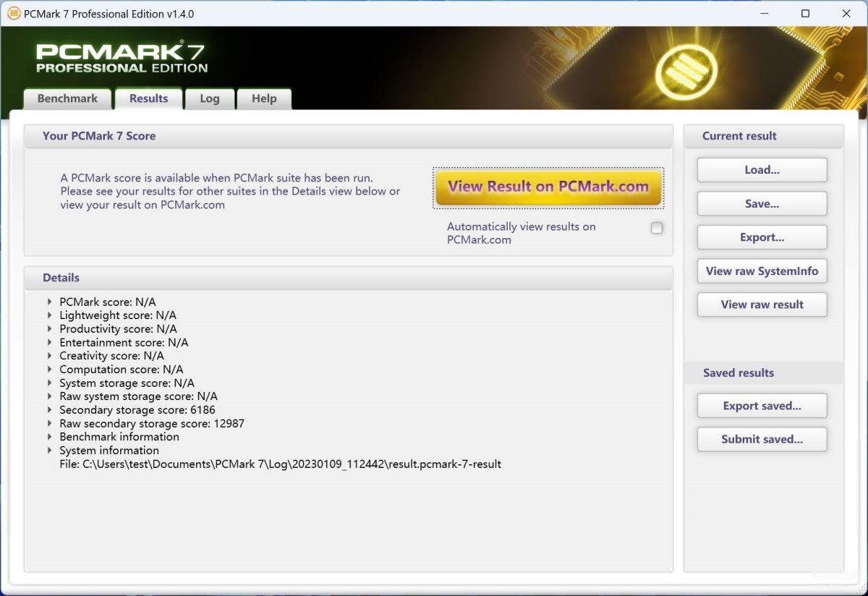
Task: Select 'System information' text
Action: [109, 450]
